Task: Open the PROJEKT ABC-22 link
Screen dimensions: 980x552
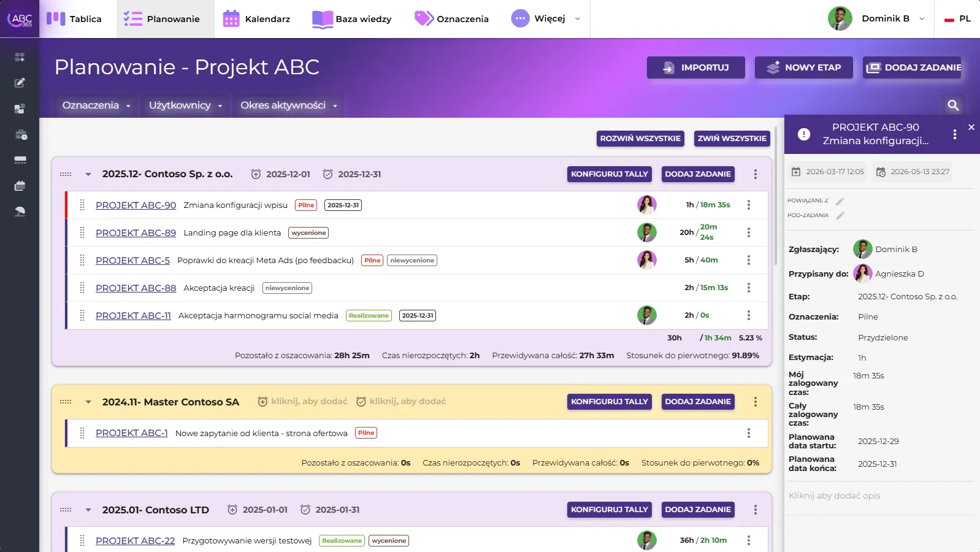Action: point(136,541)
